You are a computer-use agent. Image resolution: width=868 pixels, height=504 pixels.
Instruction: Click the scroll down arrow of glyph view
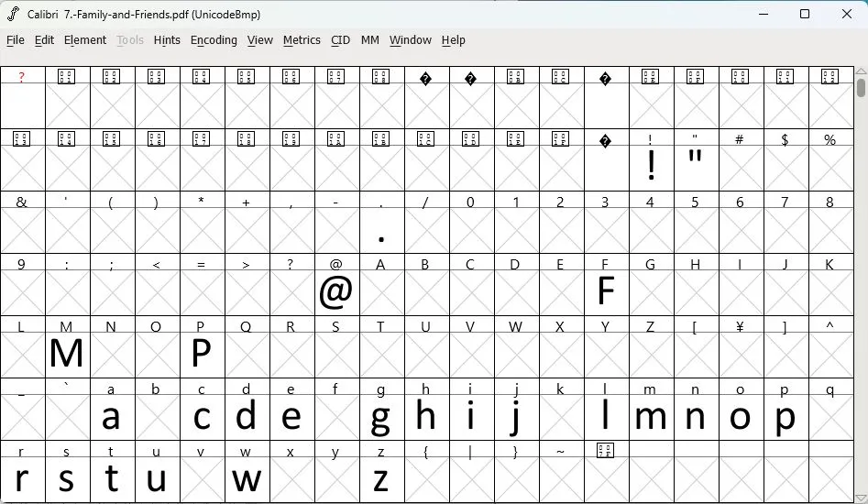(861, 498)
